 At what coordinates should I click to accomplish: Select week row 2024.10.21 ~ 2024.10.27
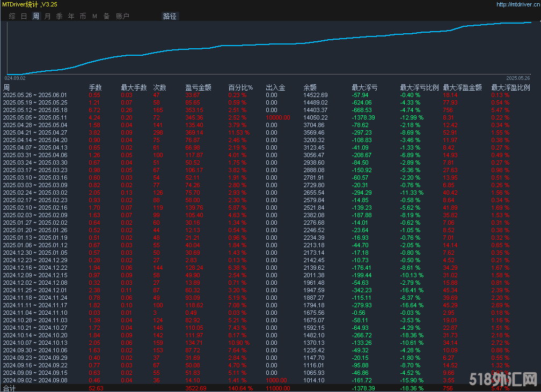pos(270,328)
